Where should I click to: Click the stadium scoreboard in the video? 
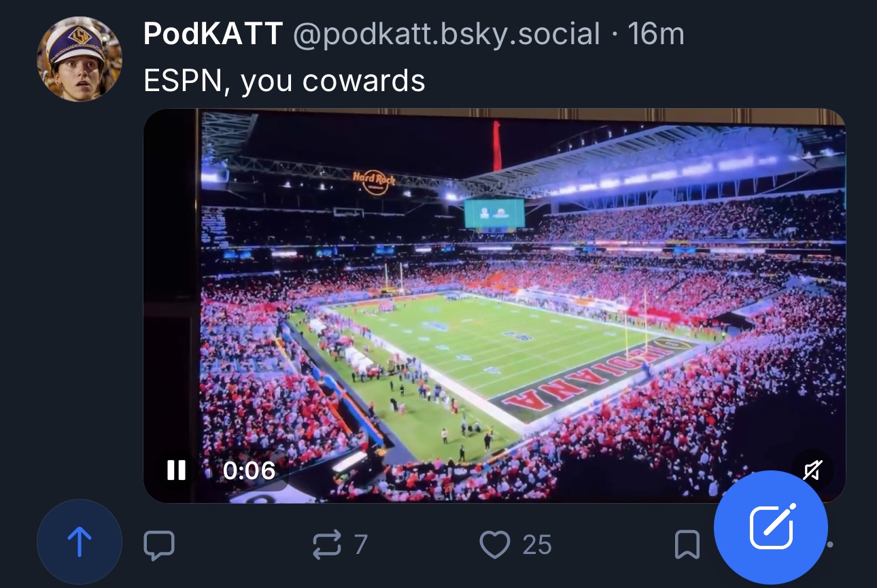click(494, 213)
